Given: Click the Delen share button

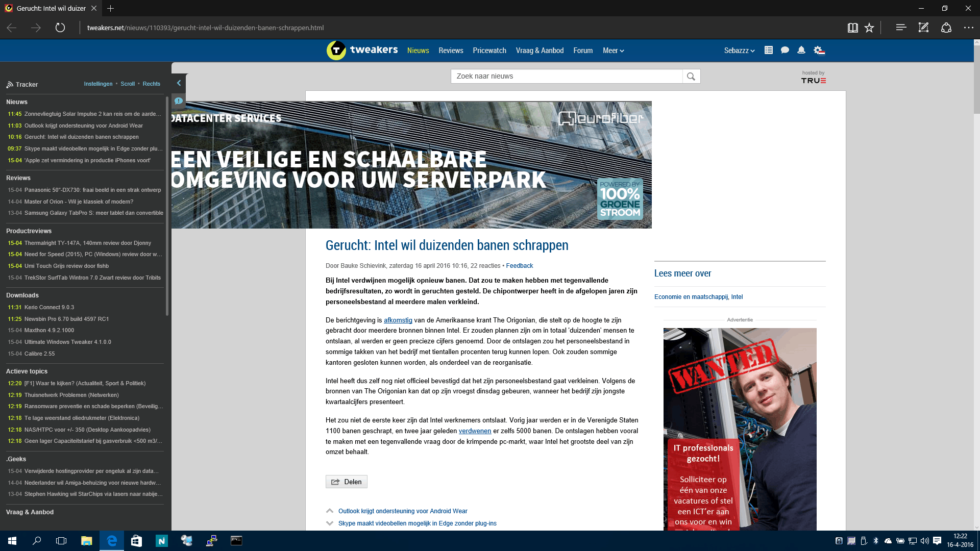Looking at the screenshot, I should [x=346, y=482].
